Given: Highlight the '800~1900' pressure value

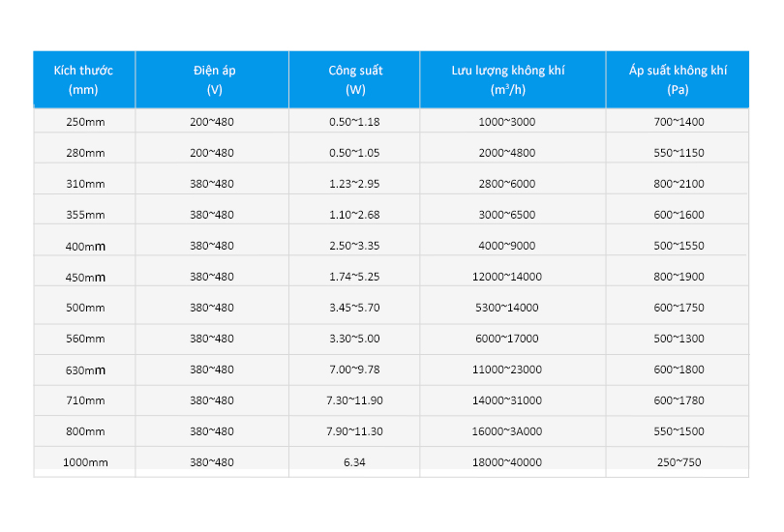Looking at the screenshot, I should [x=679, y=277].
